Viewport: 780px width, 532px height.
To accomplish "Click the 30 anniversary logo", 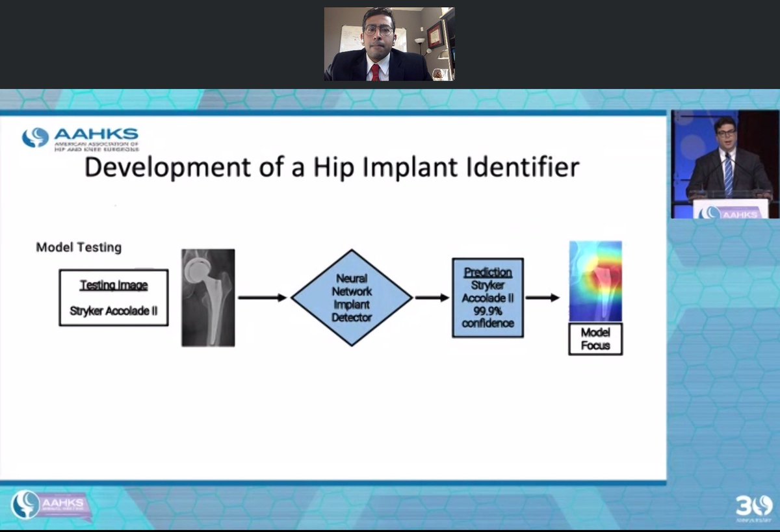I will (753, 507).
